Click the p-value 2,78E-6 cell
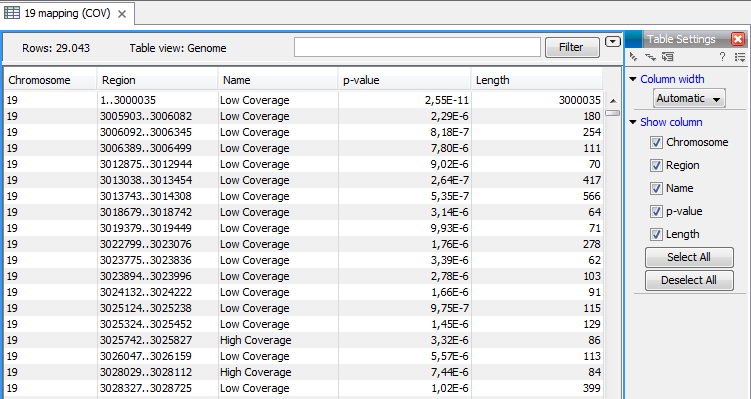Viewport: 751px width, 399px height. pos(405,276)
